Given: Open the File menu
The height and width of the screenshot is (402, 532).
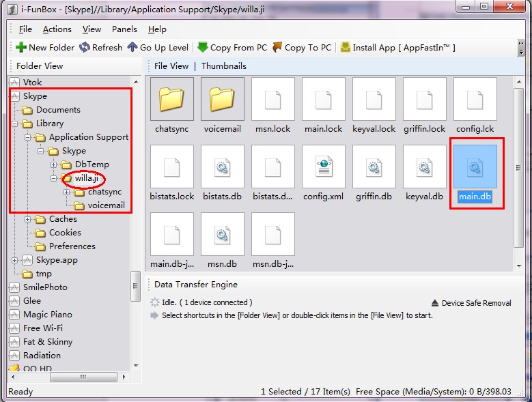Looking at the screenshot, I should pyautogui.click(x=25, y=29).
